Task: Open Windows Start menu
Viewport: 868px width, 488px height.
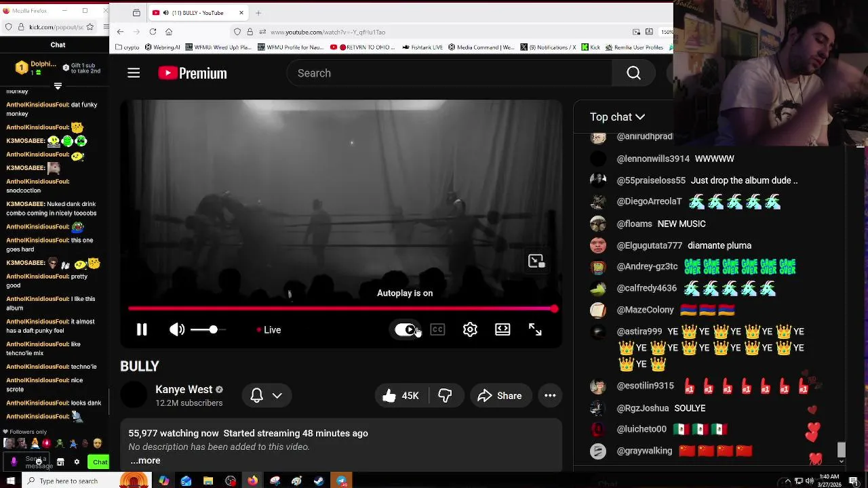Action: (10, 481)
